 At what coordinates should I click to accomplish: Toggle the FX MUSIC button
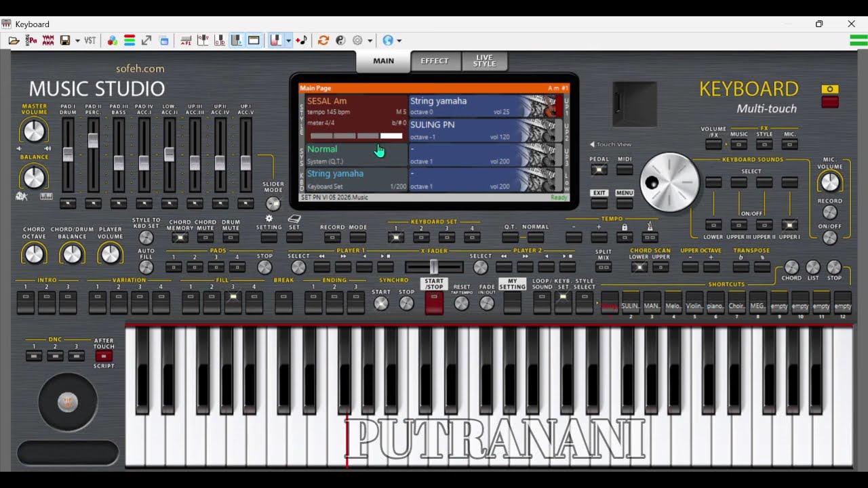tap(739, 144)
